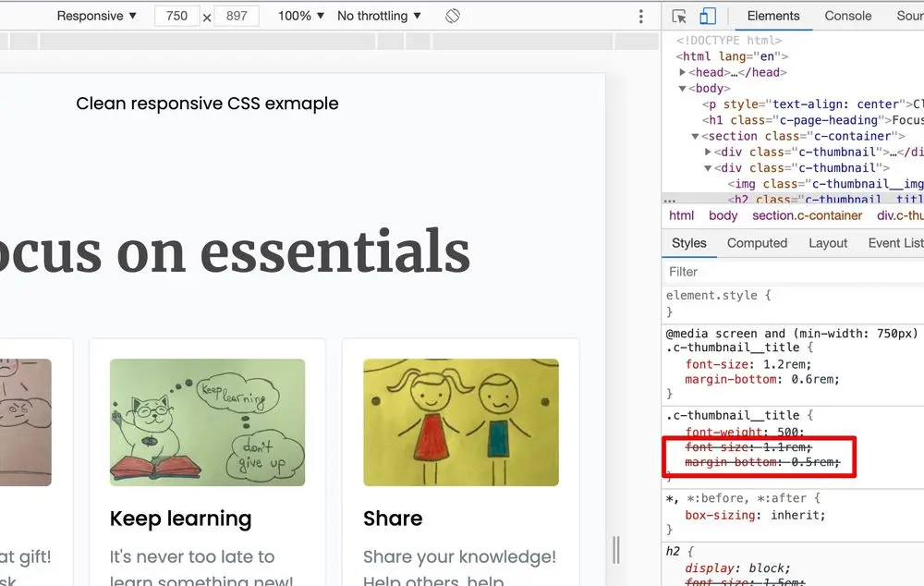Click the ellipsis beside the selected h2 node
The width and height of the screenshot is (924, 586).
[669, 199]
